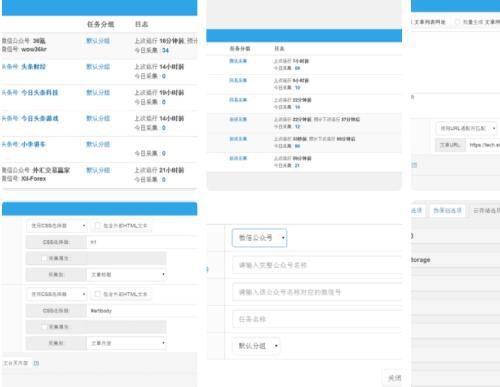Click 默认分组 link in the 头条财经 row
This screenshot has height=387, width=500.
(98, 67)
